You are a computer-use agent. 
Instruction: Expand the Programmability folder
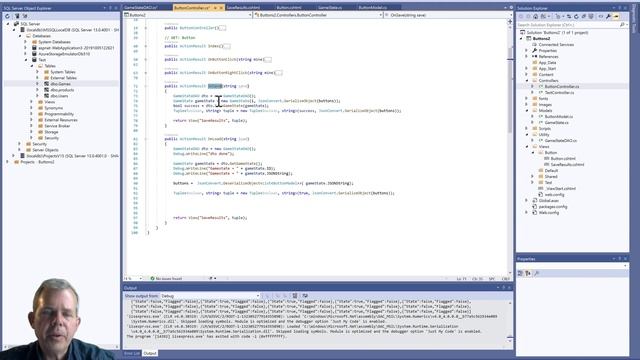click(x=32, y=114)
